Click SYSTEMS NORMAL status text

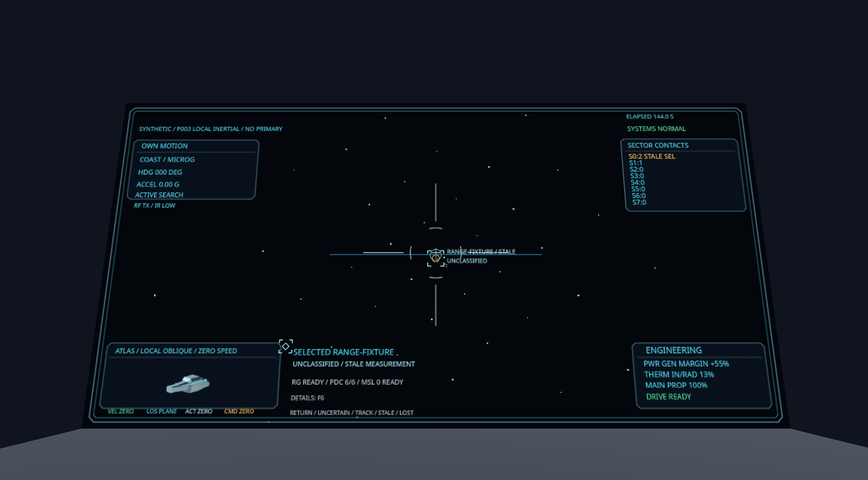[656, 129]
